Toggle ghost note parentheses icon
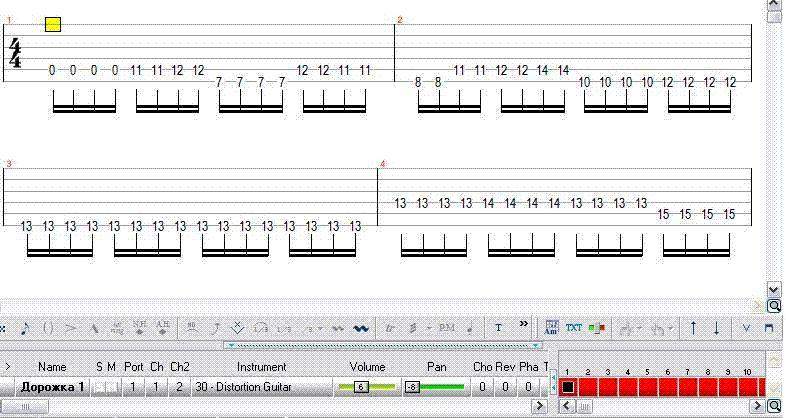 (47, 327)
